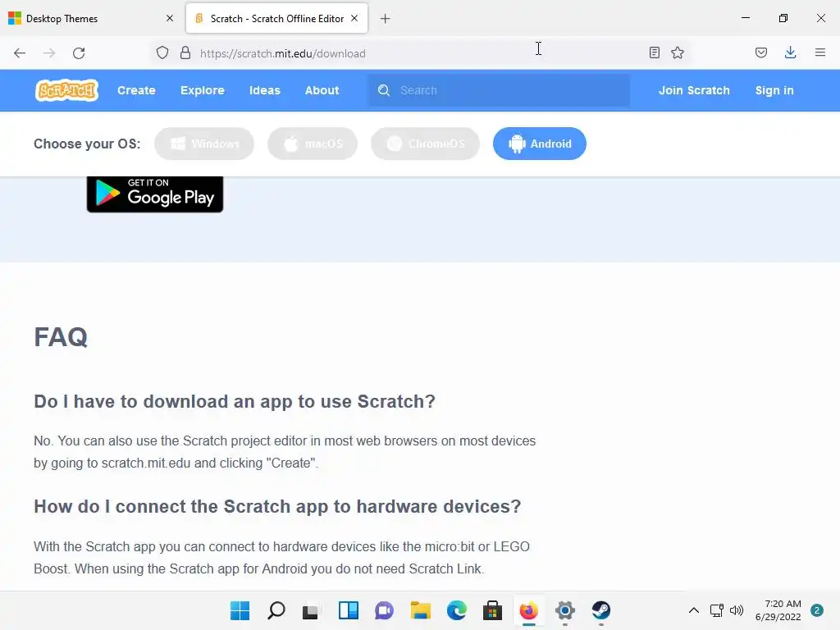Open Microsoft Store from taskbar
840x630 pixels.
click(492, 610)
